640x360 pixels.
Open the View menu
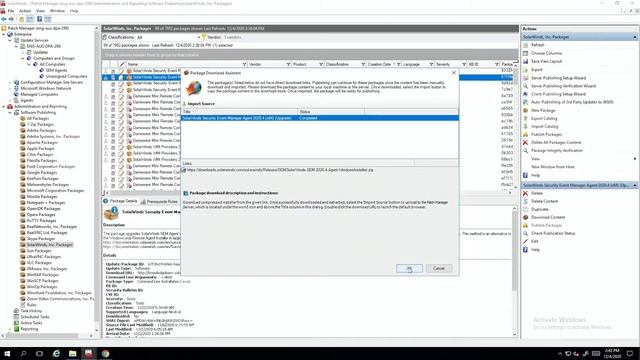[40, 11]
